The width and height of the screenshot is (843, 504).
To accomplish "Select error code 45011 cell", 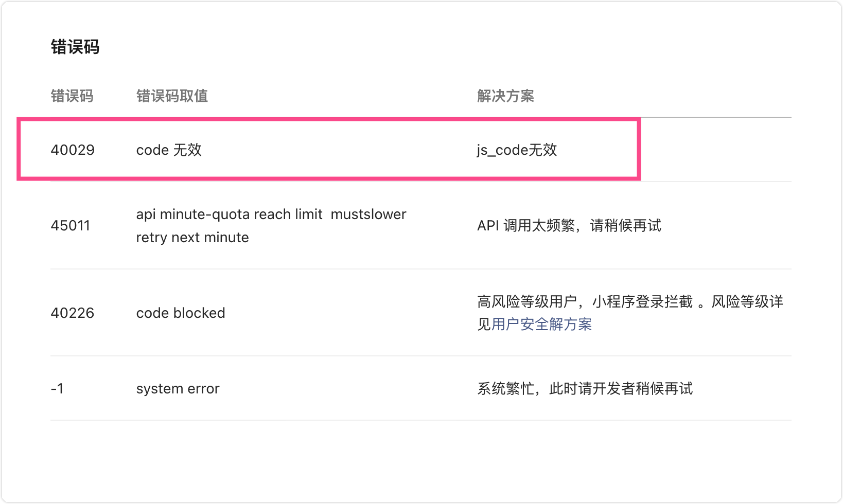I will click(x=71, y=226).
